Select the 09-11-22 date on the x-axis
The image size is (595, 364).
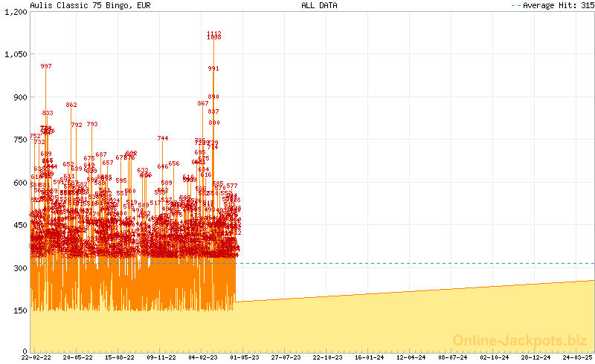161,357
